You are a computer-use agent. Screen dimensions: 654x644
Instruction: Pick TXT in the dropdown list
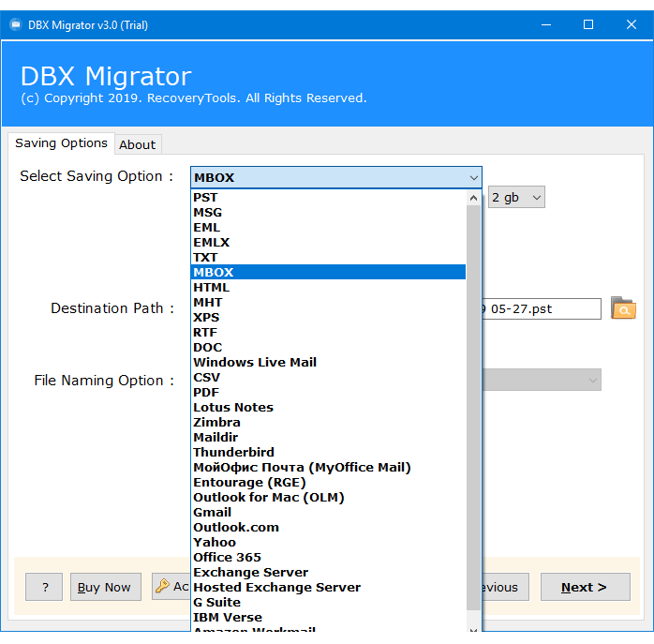(328, 258)
